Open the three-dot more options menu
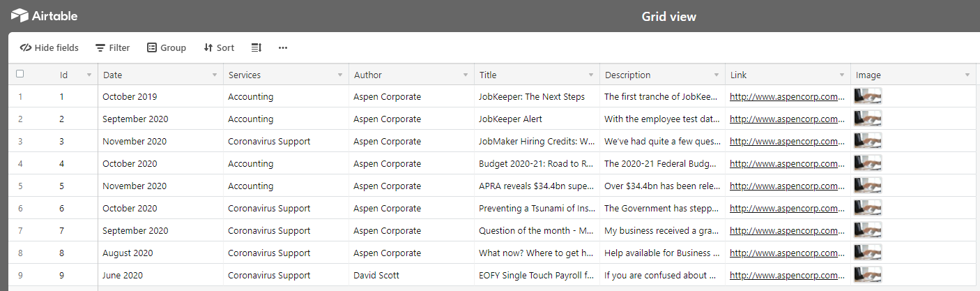The width and height of the screenshot is (980, 291). [x=283, y=47]
